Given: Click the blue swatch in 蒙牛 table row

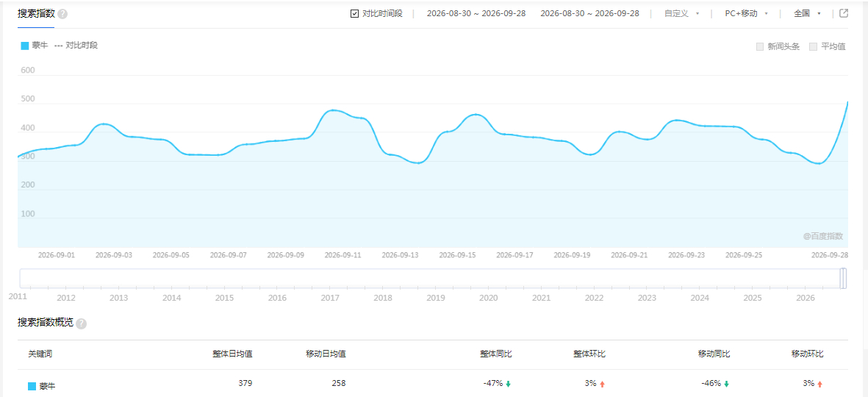Looking at the screenshot, I should (x=32, y=386).
